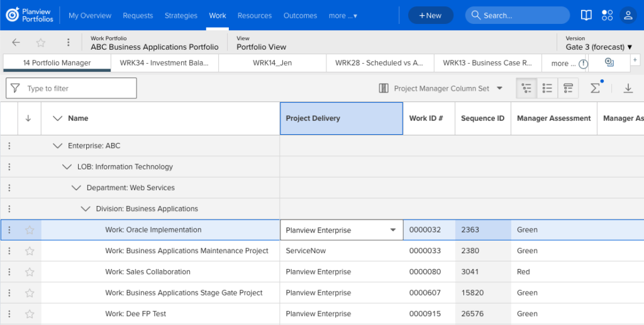Collapse Division: Business Applications node

(86, 208)
